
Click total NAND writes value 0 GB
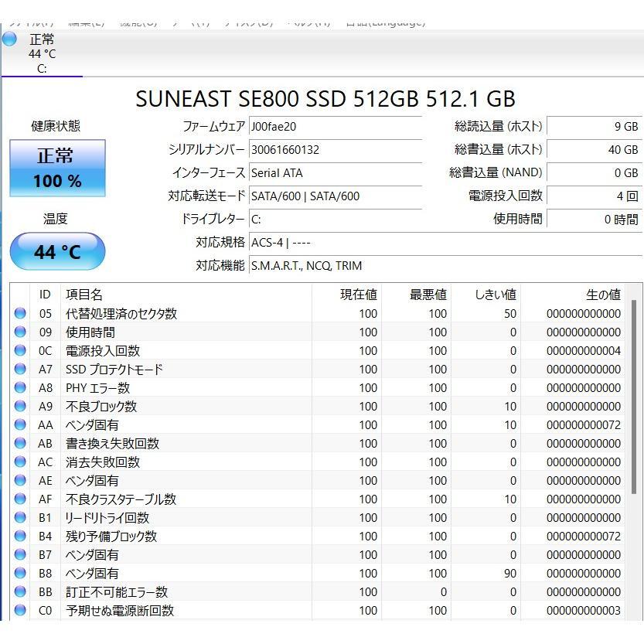(x=594, y=173)
